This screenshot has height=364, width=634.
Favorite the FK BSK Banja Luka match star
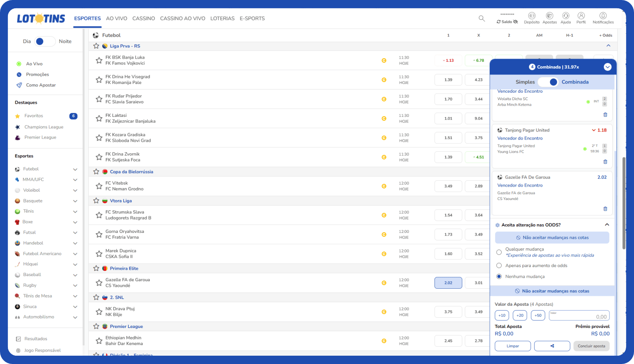click(x=99, y=60)
